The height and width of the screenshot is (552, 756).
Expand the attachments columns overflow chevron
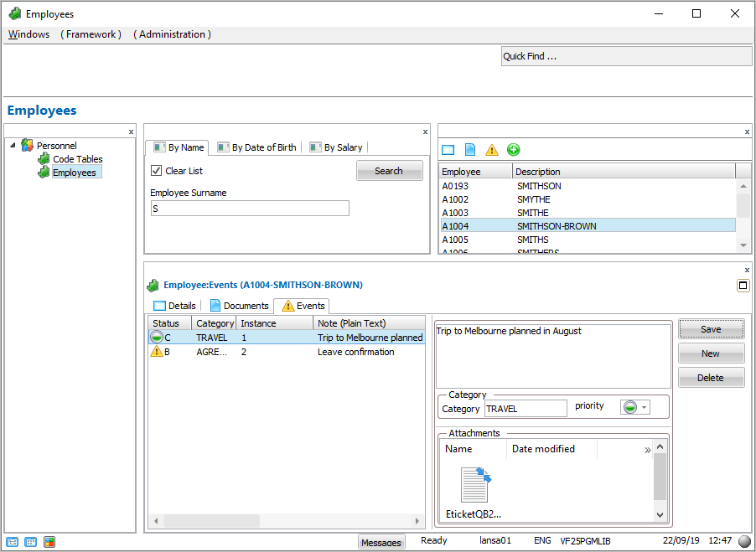point(647,450)
